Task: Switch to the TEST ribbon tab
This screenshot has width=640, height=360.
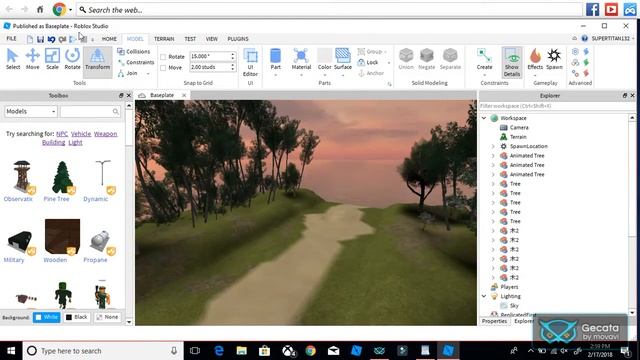Action: coord(190,39)
